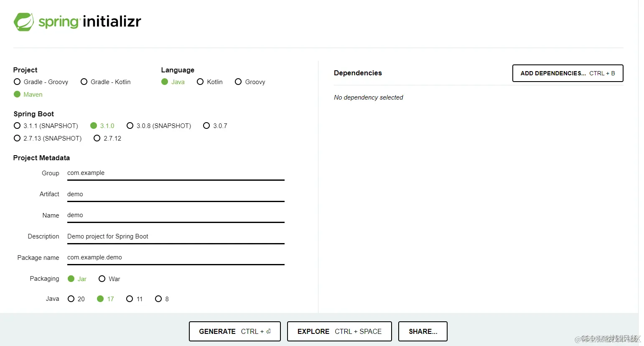
Task: Switch packaging to War
Action: coord(109,279)
